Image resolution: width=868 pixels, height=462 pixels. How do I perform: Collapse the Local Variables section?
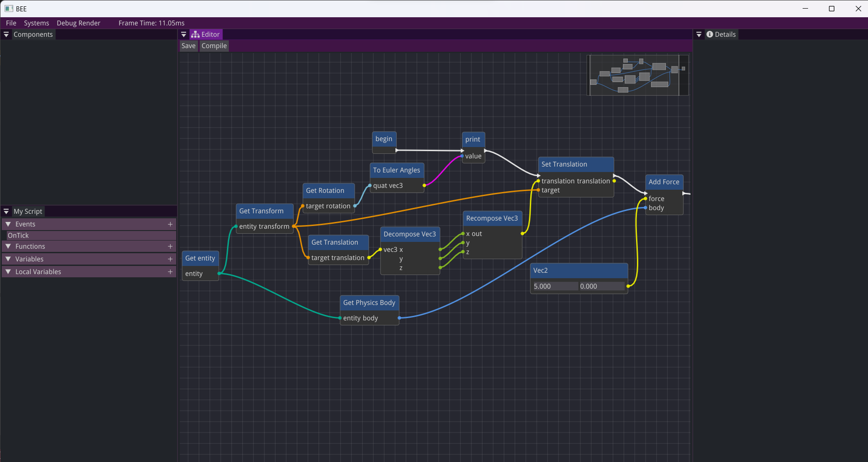tap(8, 272)
